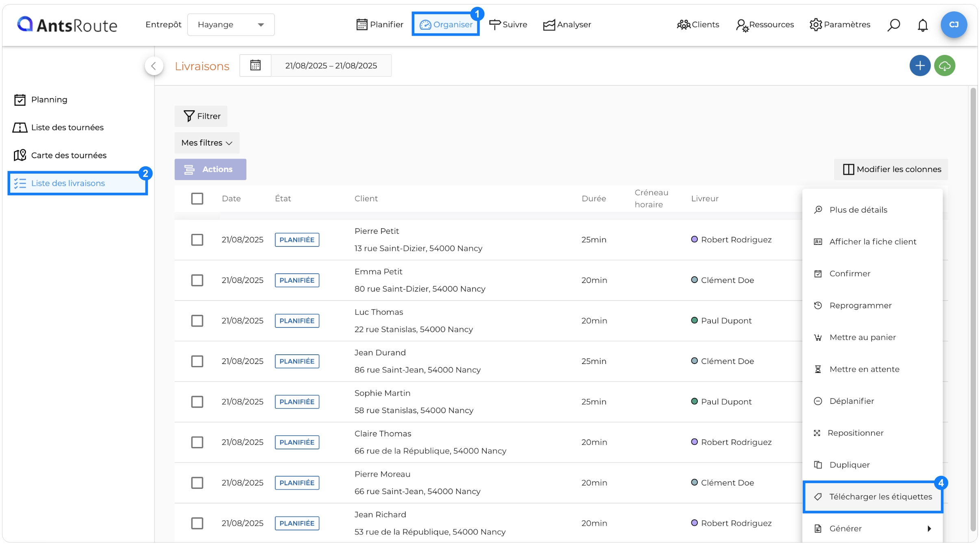Screen dimensions: 980x545
Task: Check the box for Luc Thomas delivery
Action: 197,320
